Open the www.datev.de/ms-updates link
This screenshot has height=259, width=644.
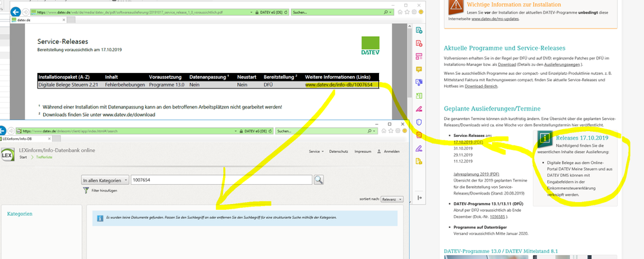[494, 19]
